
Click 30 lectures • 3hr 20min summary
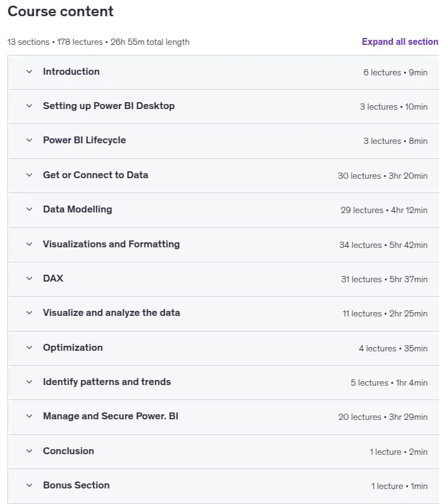click(x=382, y=176)
